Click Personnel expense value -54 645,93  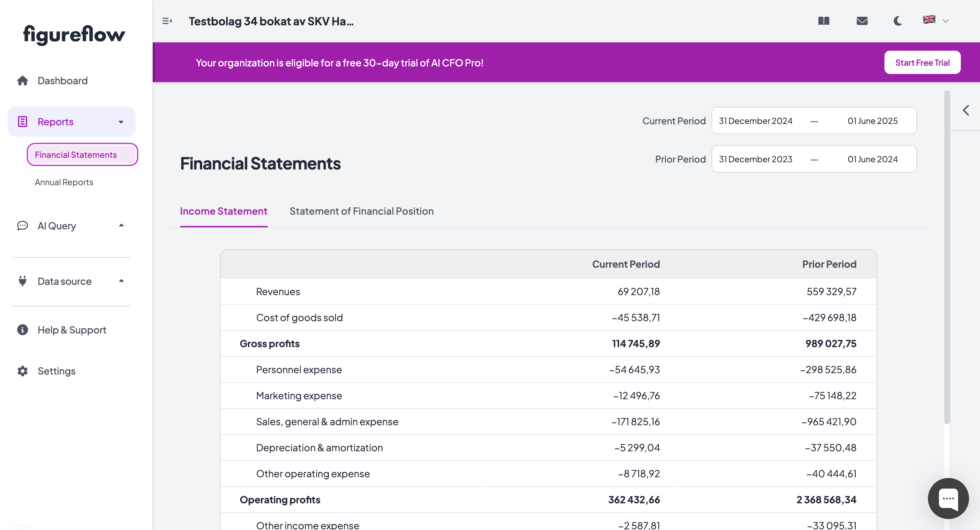click(x=635, y=369)
